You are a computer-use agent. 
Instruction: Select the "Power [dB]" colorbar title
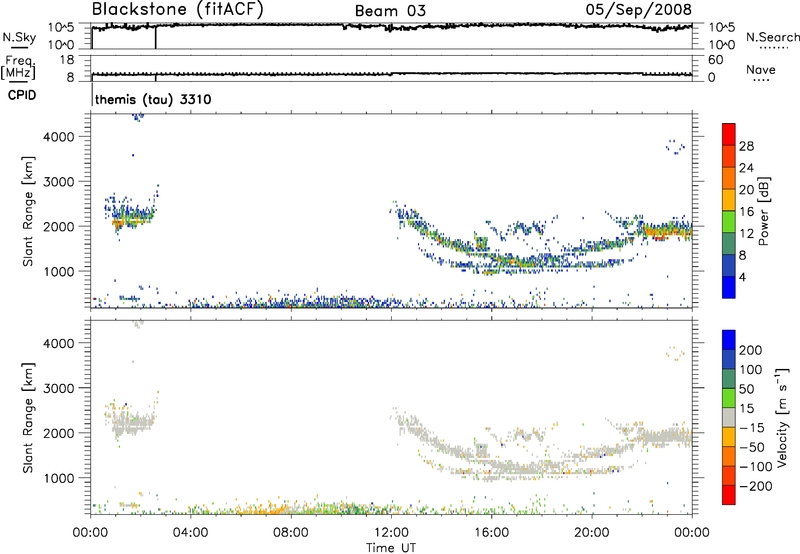point(764,211)
